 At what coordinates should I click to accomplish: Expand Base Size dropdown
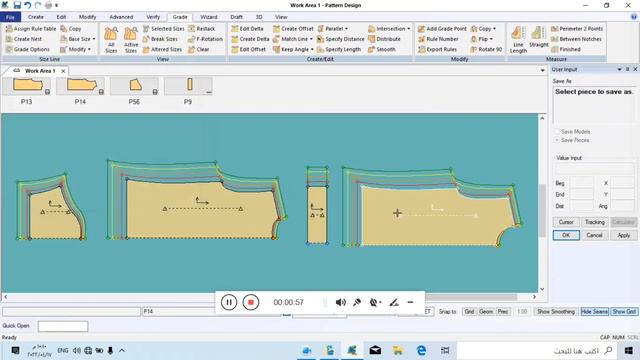coord(94,39)
